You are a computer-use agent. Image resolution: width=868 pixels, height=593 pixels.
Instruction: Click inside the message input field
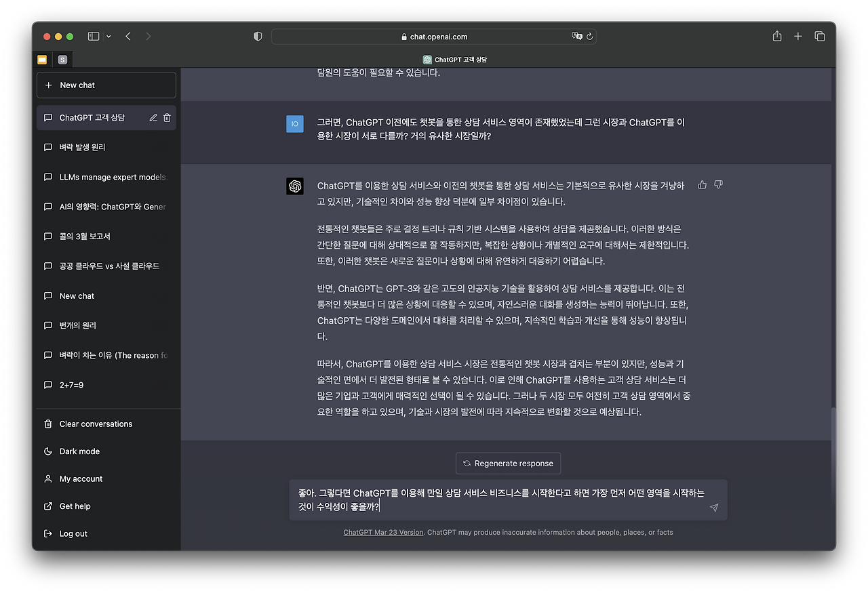475,499
